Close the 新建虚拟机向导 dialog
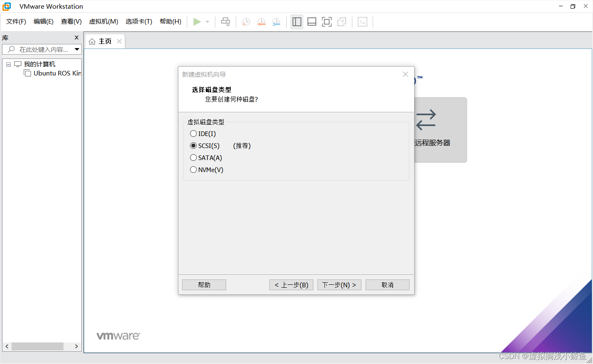 click(x=405, y=74)
